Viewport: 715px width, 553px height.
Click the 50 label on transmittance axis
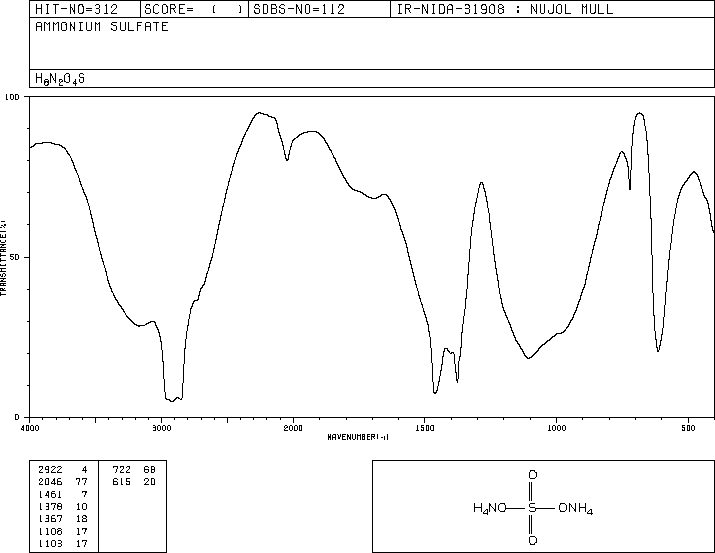[x=15, y=257]
